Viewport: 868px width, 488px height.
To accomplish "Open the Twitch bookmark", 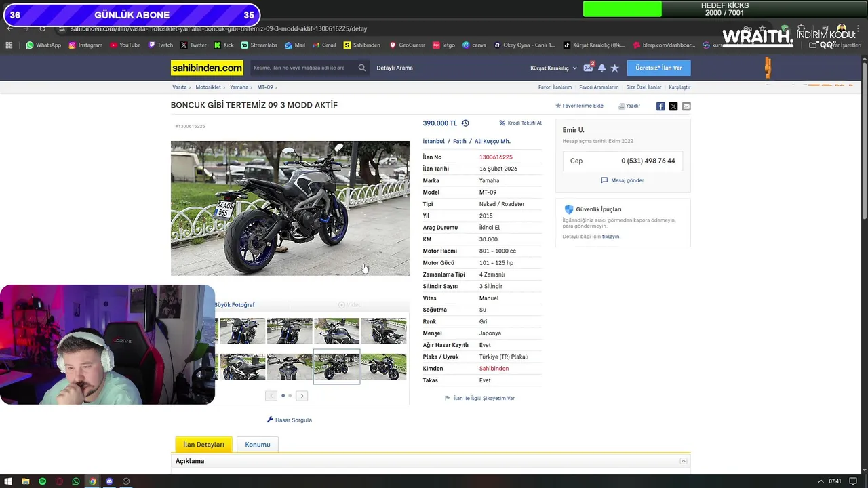I will pyautogui.click(x=160, y=45).
